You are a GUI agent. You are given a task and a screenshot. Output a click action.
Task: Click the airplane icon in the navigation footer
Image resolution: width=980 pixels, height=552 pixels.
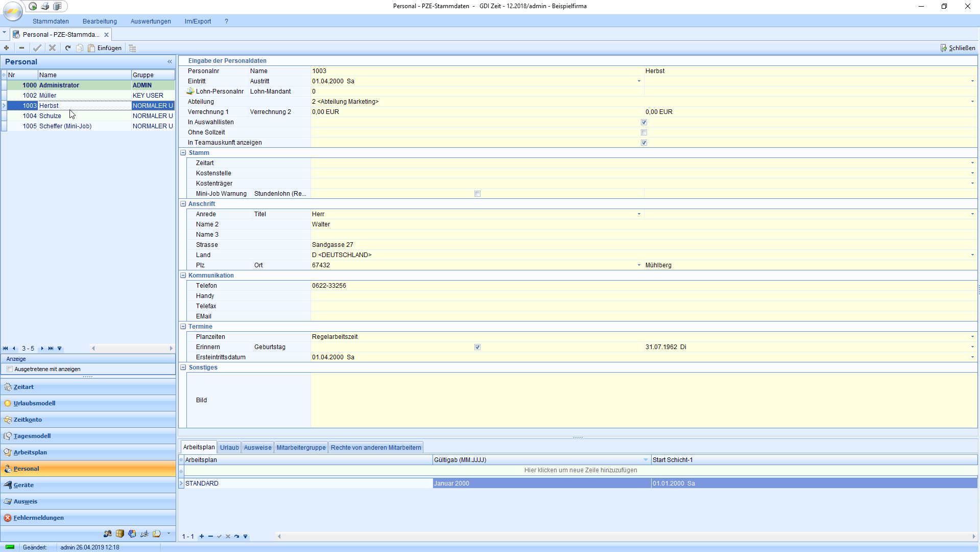coord(145,534)
